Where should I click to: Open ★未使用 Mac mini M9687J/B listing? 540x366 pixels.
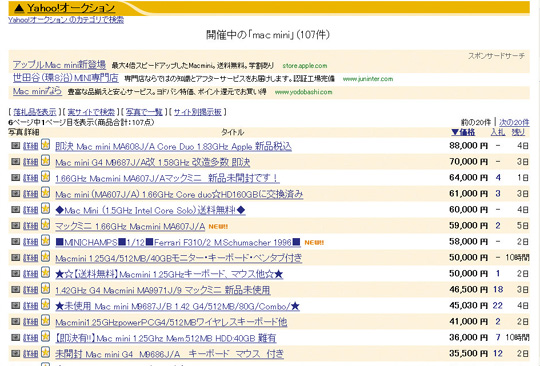pyautogui.click(x=177, y=306)
